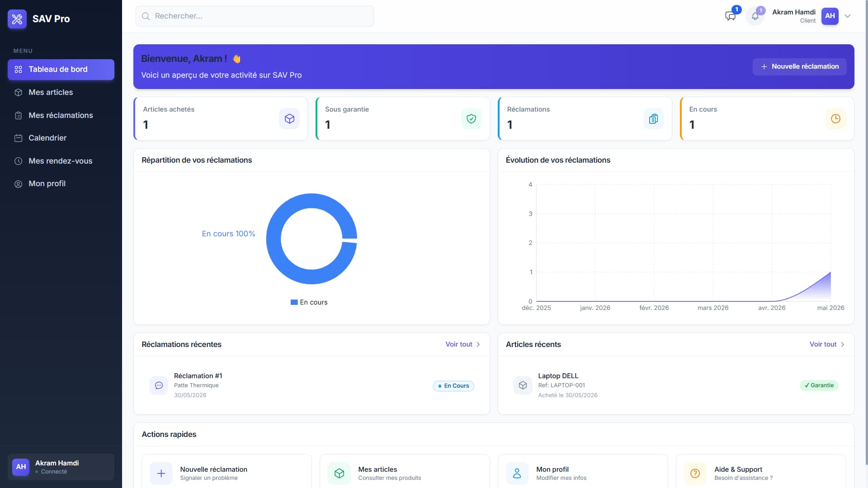Open the Mon profil quick action card
Image resolution: width=868 pixels, height=488 pixels.
click(583, 471)
